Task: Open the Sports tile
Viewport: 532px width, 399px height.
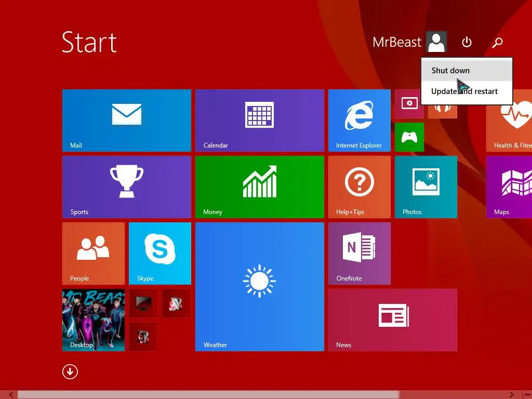Action: 127,187
